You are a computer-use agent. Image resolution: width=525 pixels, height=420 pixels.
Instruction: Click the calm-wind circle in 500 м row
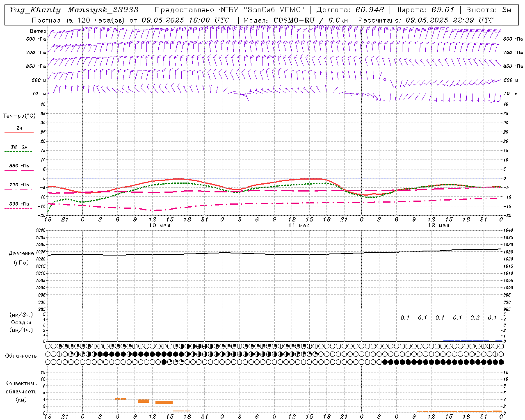pos(385,80)
